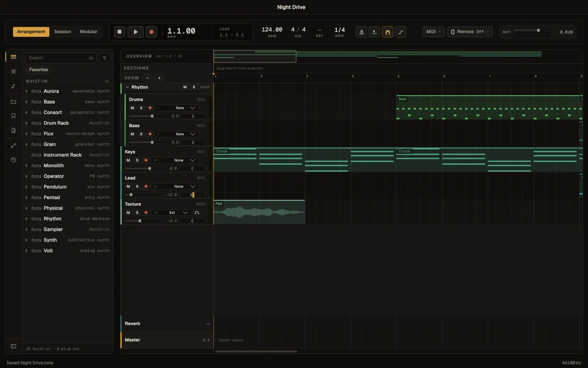Image resolution: width=588 pixels, height=368 pixels.
Task: Solo the Texture track
Action: [137, 213]
